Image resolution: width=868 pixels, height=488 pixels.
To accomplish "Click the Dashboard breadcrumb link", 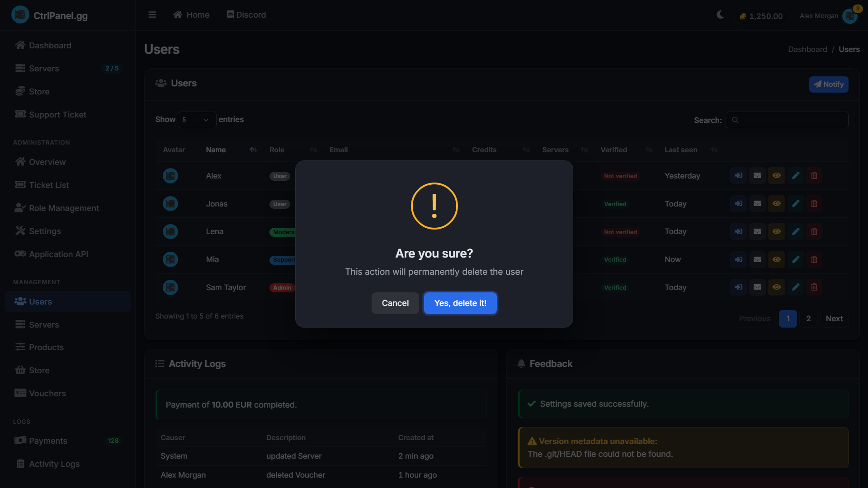I will tap(807, 49).
